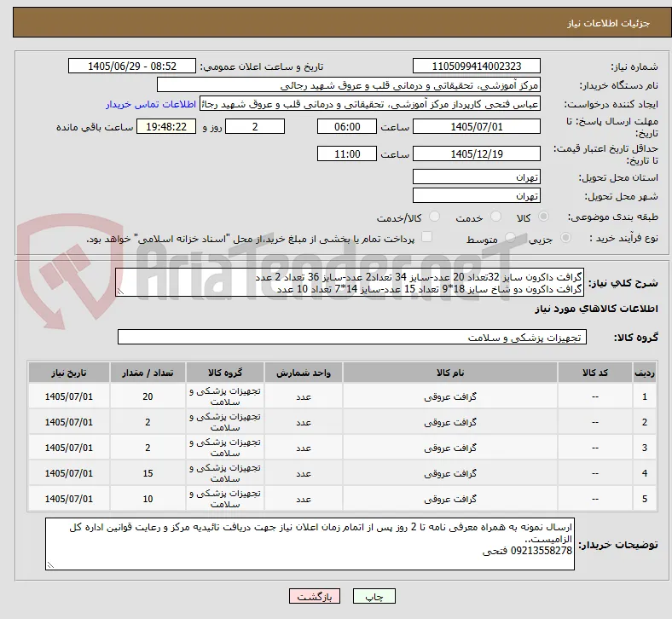Click the گروه کالا column header
This screenshot has height=619, width=672.
pyautogui.click(x=225, y=373)
